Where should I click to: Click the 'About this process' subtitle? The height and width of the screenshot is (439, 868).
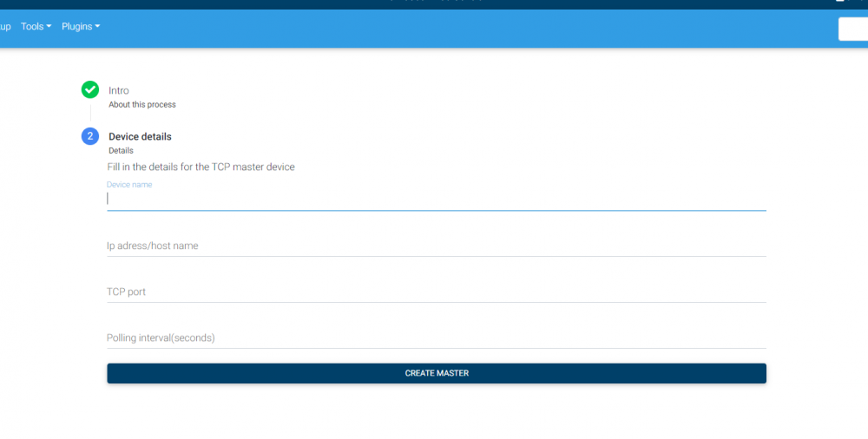coord(142,105)
